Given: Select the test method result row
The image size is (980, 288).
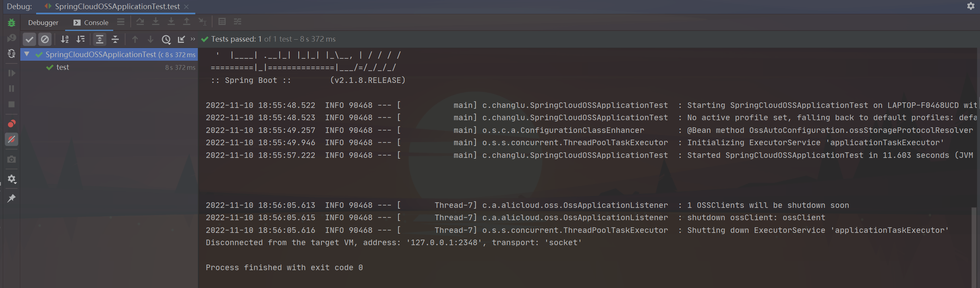Looking at the screenshot, I should (x=63, y=67).
